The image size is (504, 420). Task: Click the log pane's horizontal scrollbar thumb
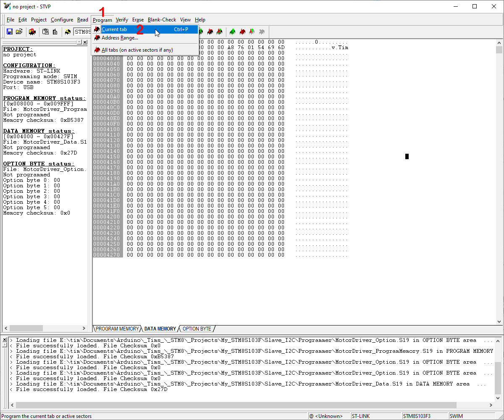pos(236,405)
